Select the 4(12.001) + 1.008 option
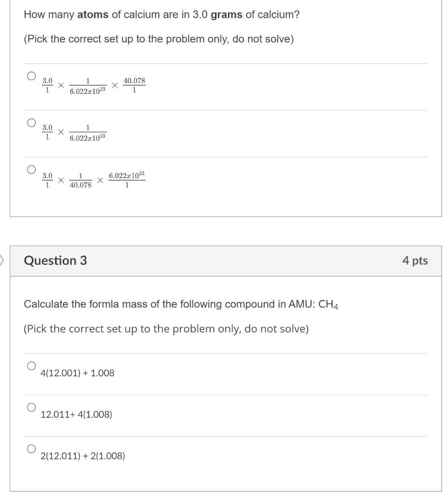 (x=32, y=365)
